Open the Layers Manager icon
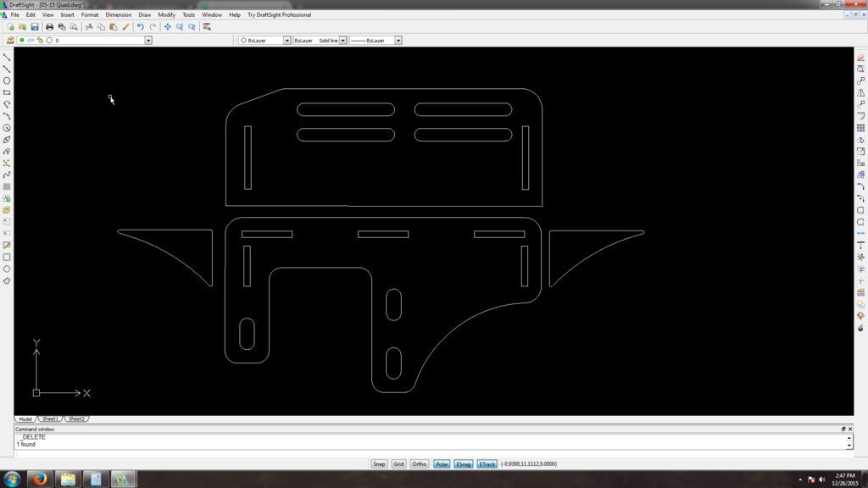The width and height of the screenshot is (868, 488). 10,41
